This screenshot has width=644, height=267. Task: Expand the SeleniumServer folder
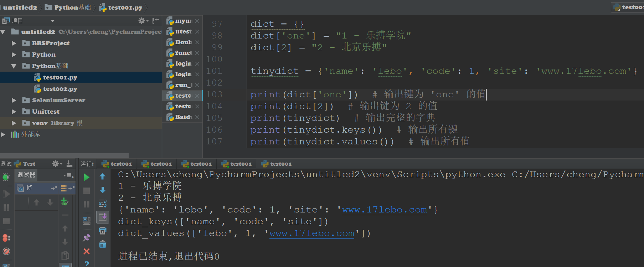click(14, 100)
